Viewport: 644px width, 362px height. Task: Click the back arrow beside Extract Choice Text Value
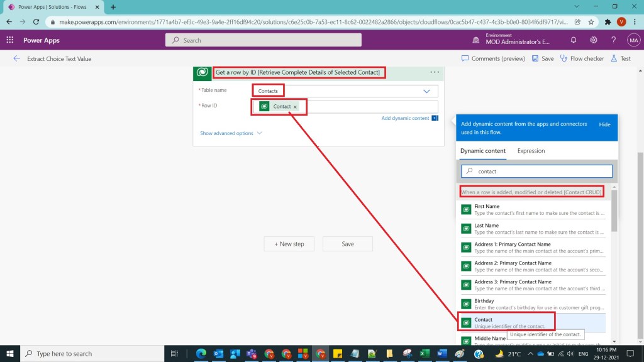pyautogui.click(x=16, y=58)
